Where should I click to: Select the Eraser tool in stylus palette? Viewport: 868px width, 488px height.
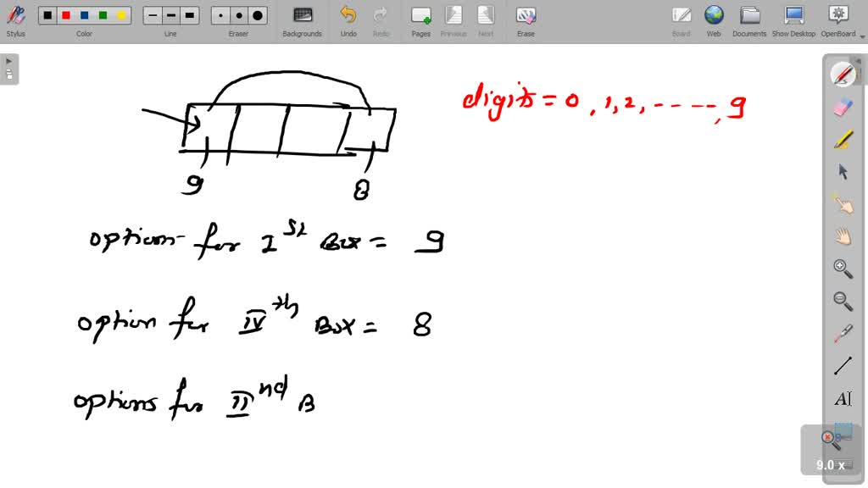[x=843, y=107]
